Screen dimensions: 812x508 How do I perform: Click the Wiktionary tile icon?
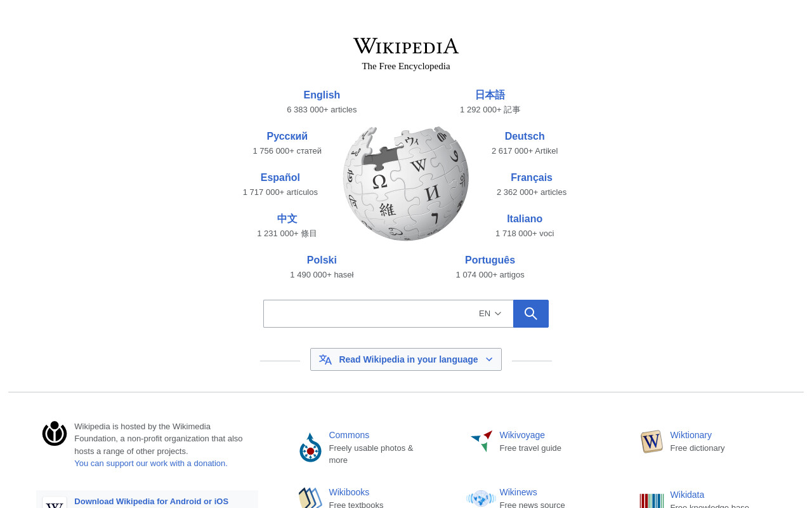[652, 441]
